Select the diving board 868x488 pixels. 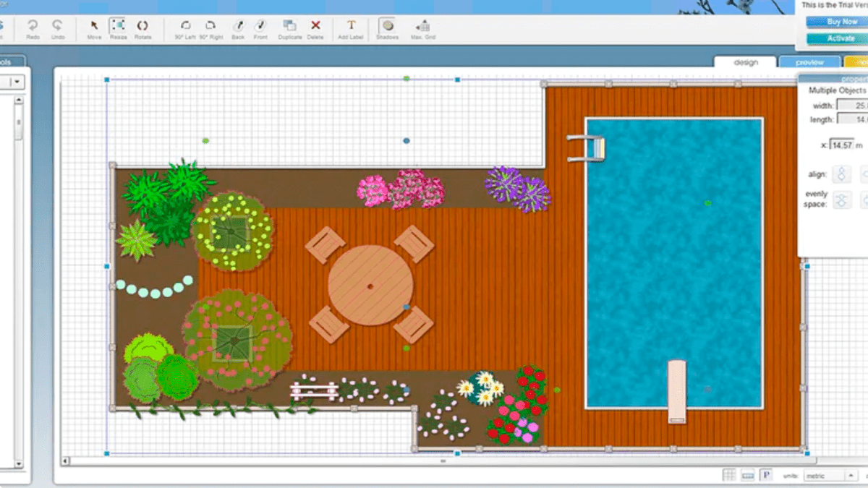(x=677, y=391)
